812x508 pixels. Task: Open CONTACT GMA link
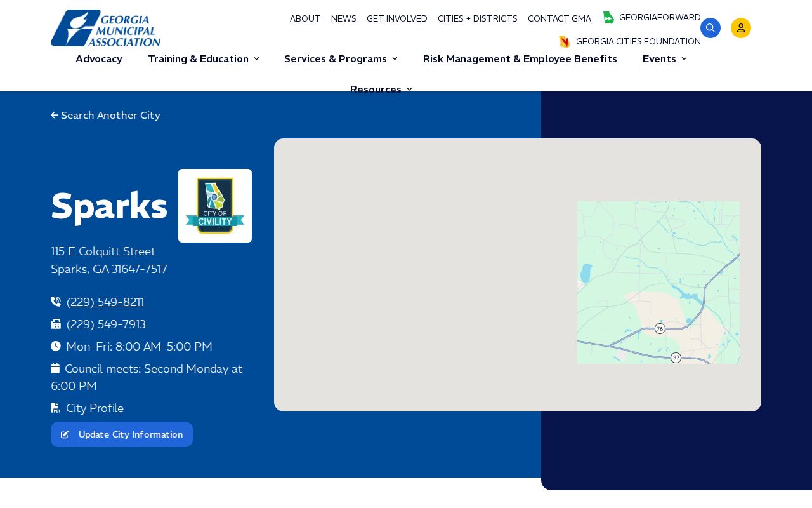pyautogui.click(x=560, y=18)
